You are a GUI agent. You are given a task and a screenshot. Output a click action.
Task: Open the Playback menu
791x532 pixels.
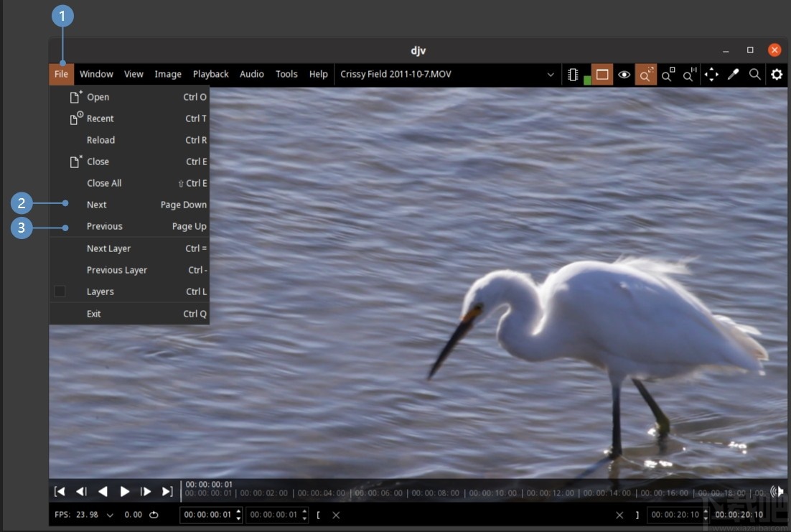coord(210,74)
